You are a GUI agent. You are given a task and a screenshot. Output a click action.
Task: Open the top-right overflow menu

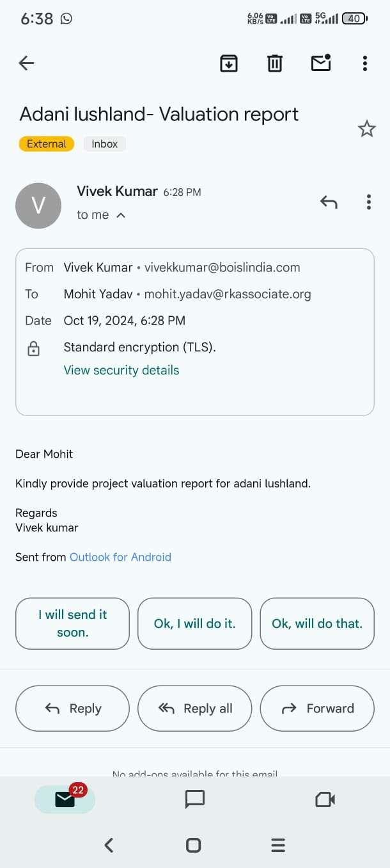[364, 63]
